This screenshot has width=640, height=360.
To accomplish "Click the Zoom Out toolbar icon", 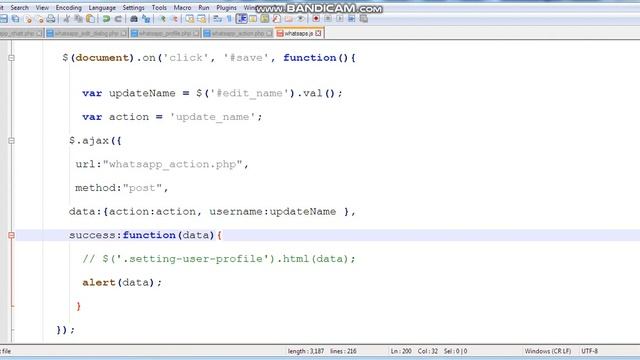I will [x=174, y=19].
